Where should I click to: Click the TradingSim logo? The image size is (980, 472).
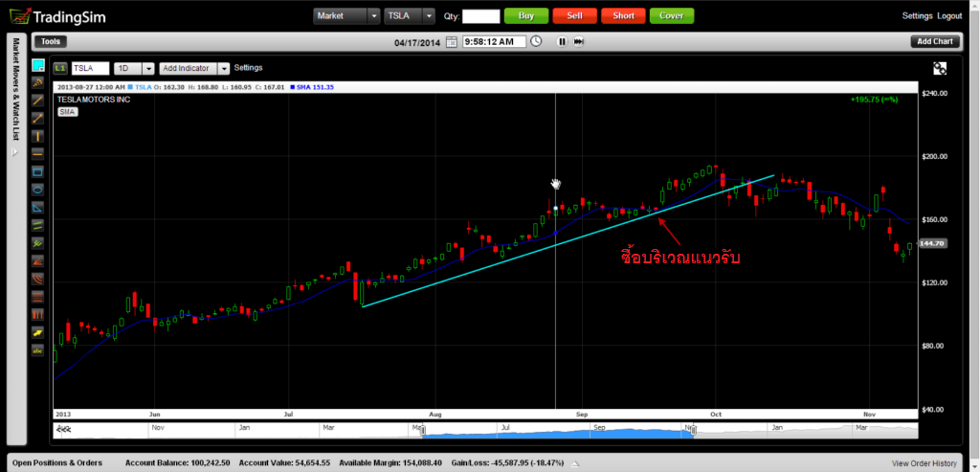[x=57, y=16]
